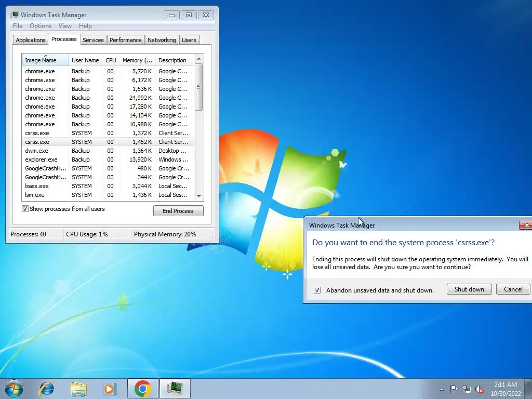Maximize the Windows Task Manager window
Screen dimensions: 532x399
pos(189,15)
